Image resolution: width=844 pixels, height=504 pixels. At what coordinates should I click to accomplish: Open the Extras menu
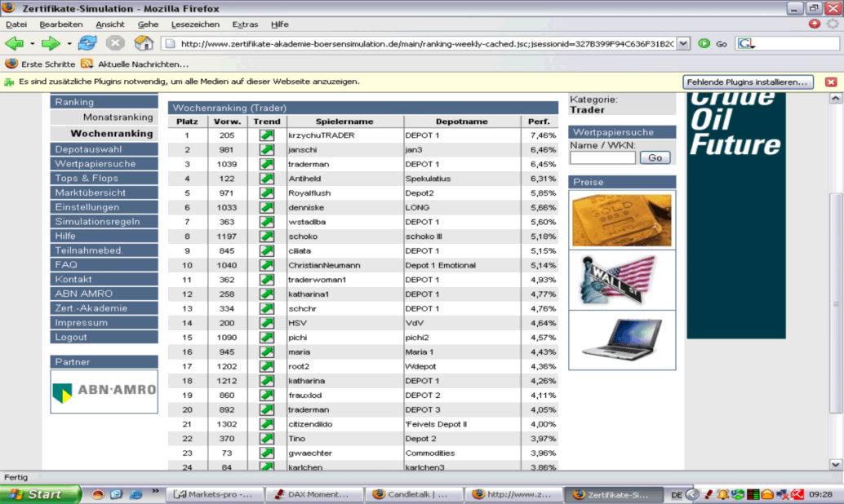(245, 24)
